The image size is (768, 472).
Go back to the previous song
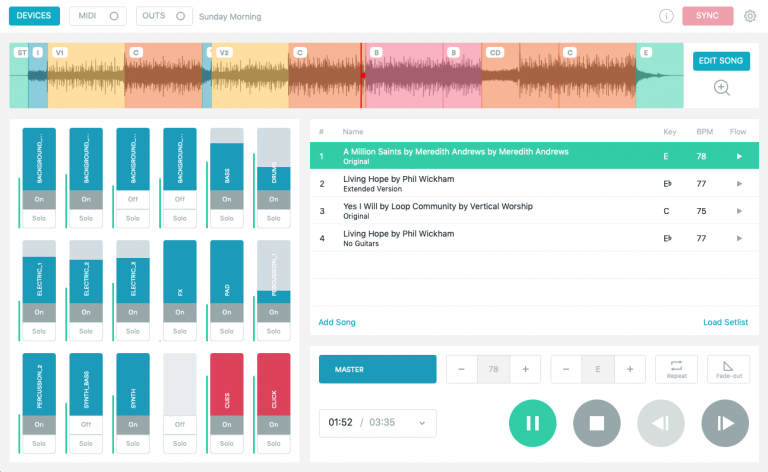(661, 423)
